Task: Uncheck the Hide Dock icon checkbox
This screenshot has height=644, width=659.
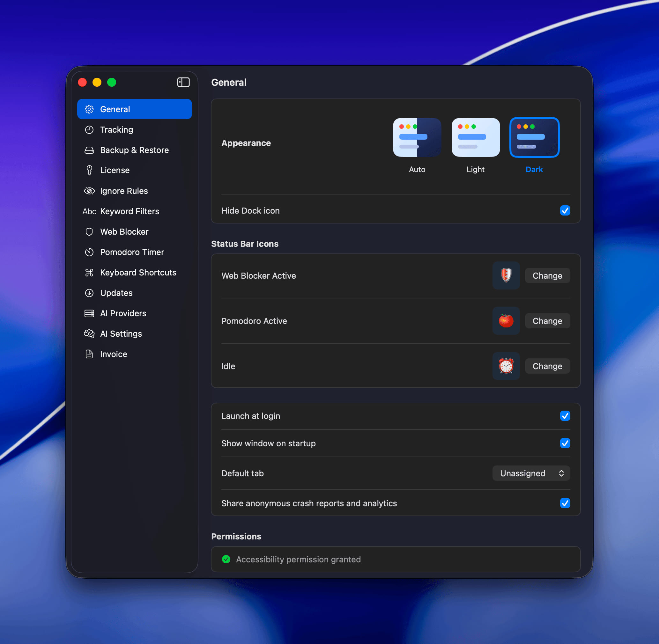Action: [x=565, y=210]
